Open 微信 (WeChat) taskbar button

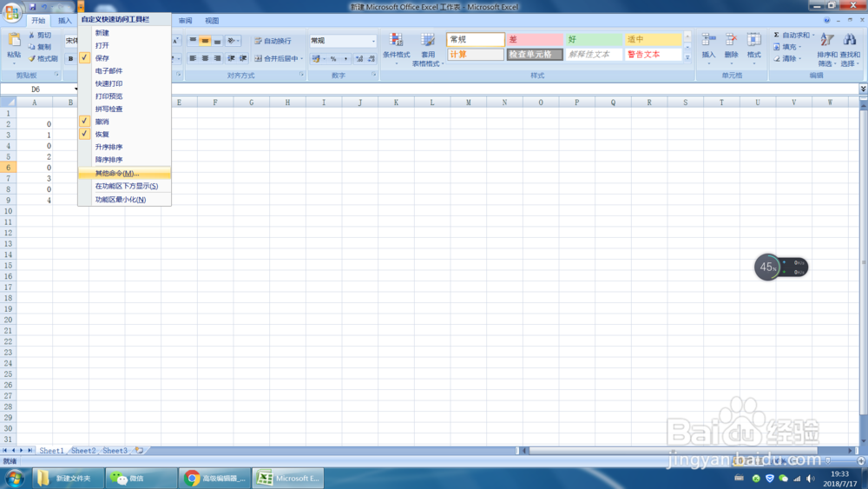(x=141, y=479)
